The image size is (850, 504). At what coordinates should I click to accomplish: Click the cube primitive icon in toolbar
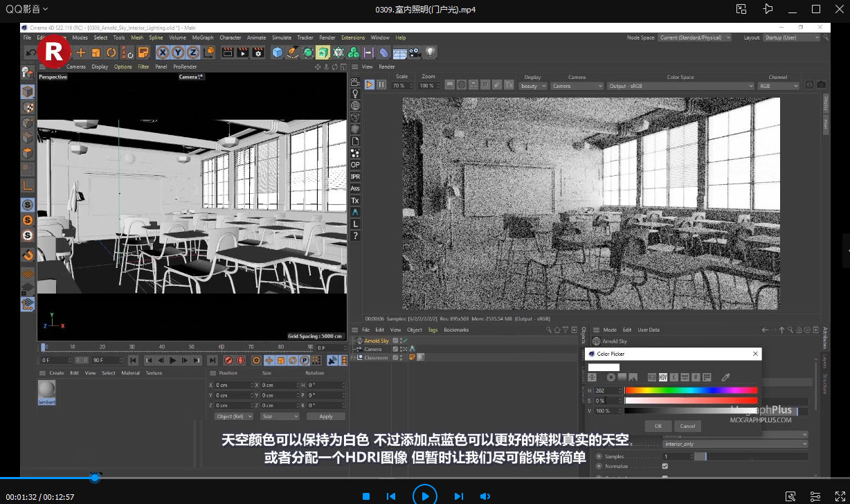pyautogui.click(x=278, y=53)
